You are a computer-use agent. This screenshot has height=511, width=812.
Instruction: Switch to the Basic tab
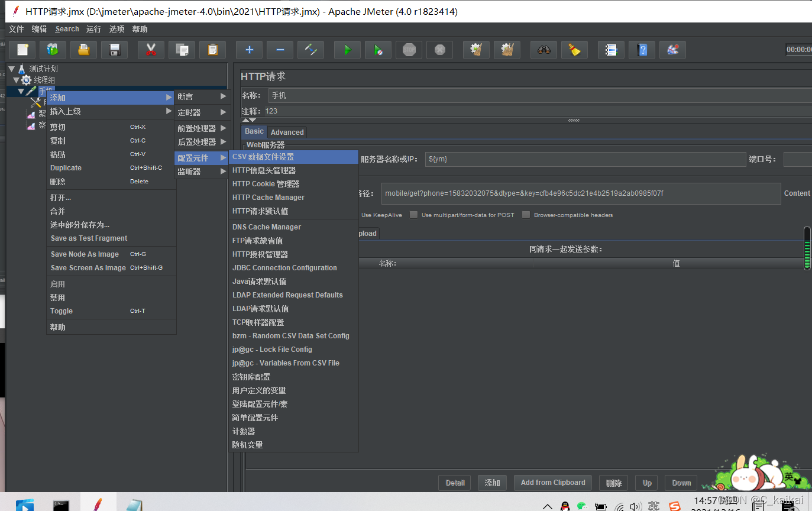(x=254, y=131)
